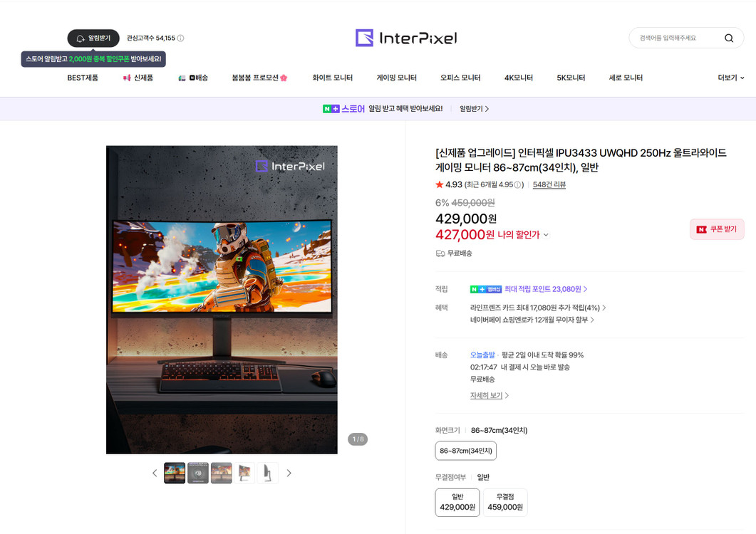Click the bell icon on 알림받기 button

81,38
